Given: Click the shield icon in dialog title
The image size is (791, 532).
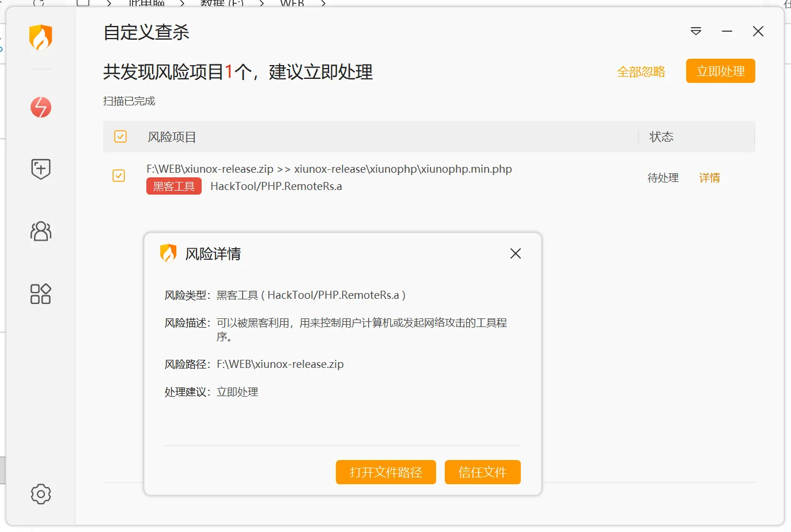Looking at the screenshot, I should (168, 253).
